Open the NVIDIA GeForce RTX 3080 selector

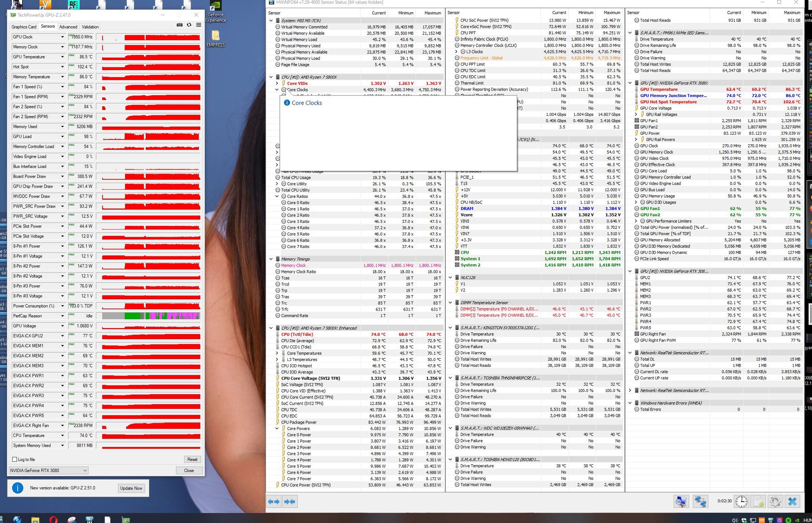point(49,471)
